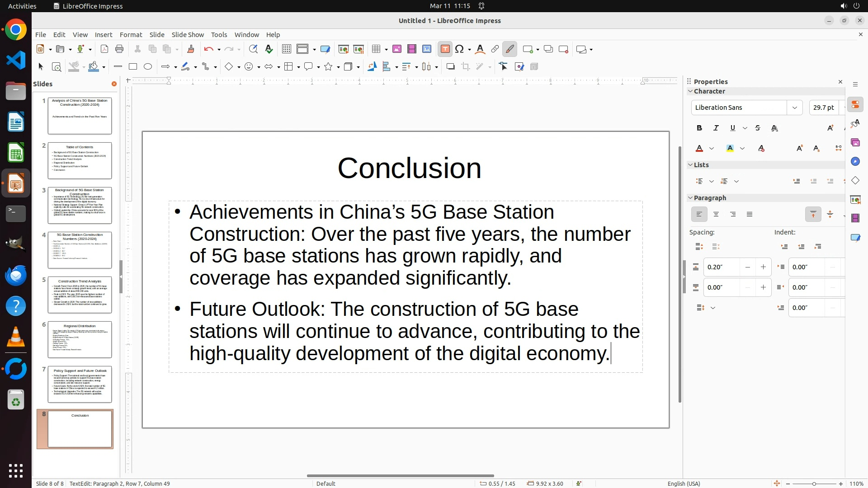The width and height of the screenshot is (868, 488).
Task: Click the Insert Special Character omega icon
Action: click(460, 49)
